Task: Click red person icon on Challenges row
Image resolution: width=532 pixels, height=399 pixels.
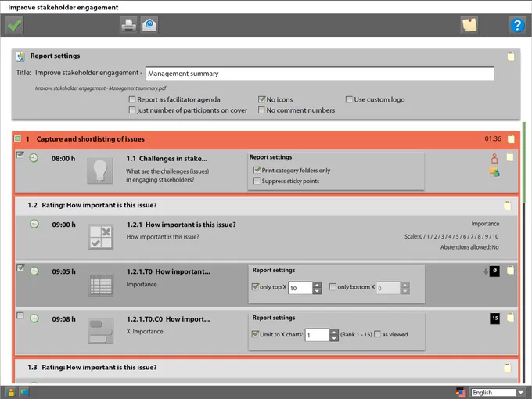Action: pyautogui.click(x=494, y=158)
